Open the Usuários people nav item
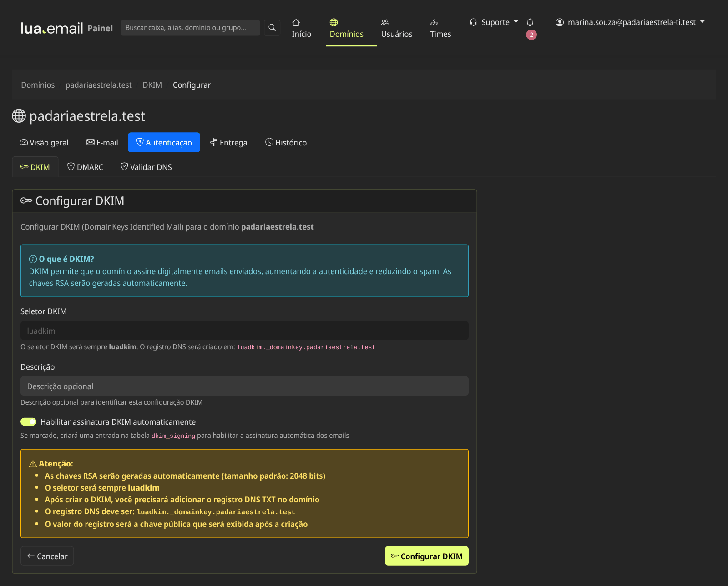This screenshot has height=586, width=728. [x=397, y=28]
